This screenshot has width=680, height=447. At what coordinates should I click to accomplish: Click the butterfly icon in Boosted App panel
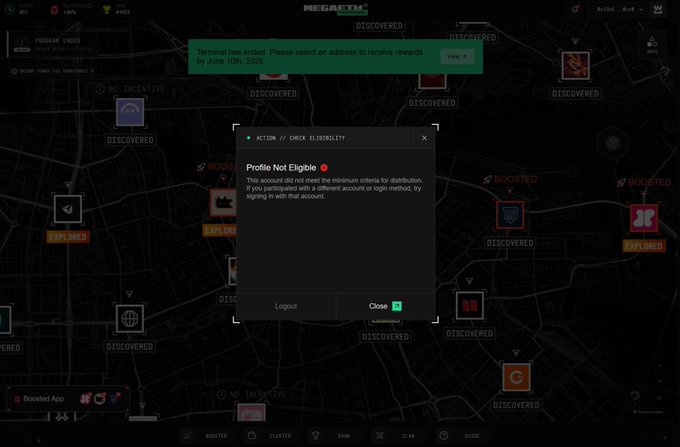point(85,398)
